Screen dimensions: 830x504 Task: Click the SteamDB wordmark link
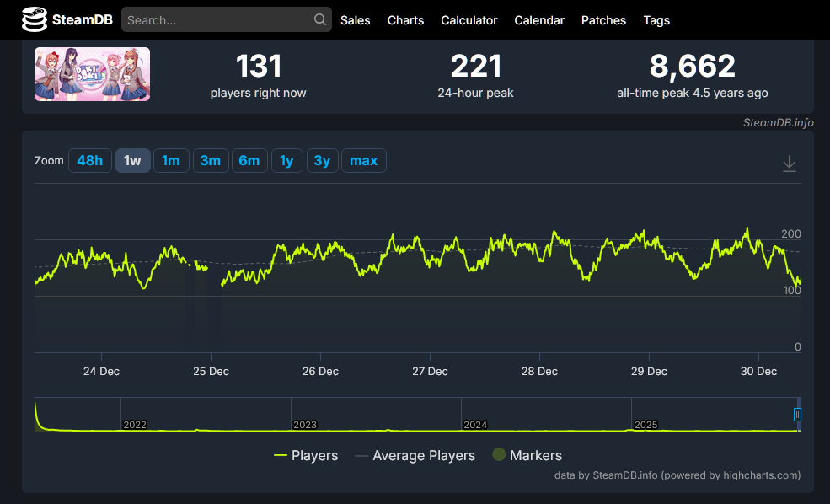(82, 20)
